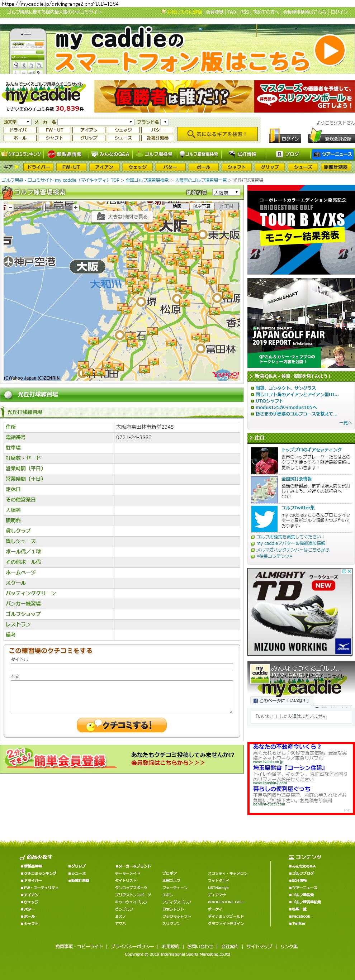Viewport: 355px width, 980px height.
Task: Click 全国ゴルフ練習場検索 breadcrumb link
Action: [147, 180]
